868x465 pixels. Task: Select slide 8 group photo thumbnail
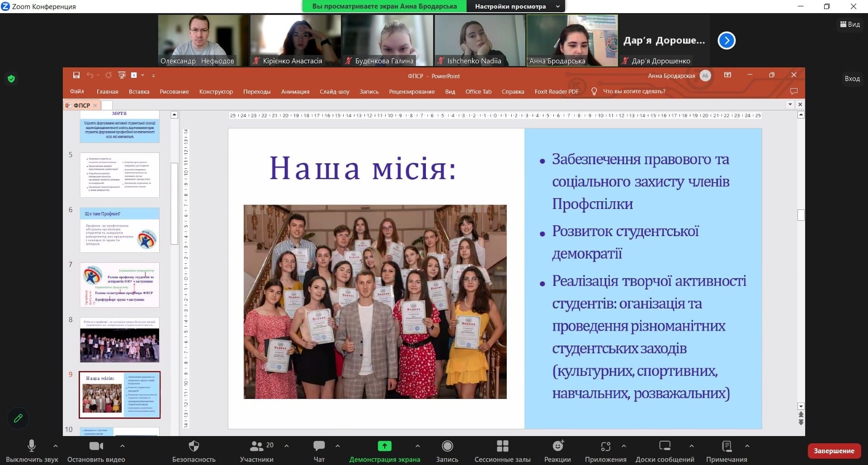pos(119,340)
